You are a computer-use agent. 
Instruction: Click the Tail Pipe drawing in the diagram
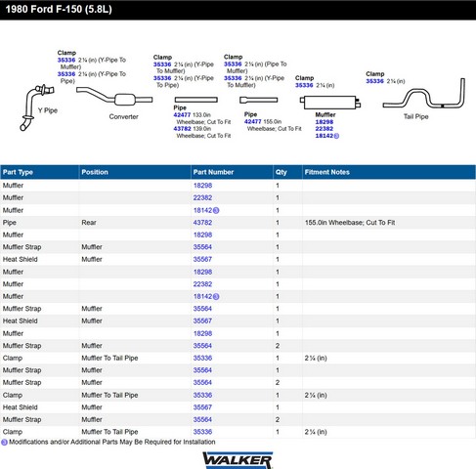[x=424, y=94]
